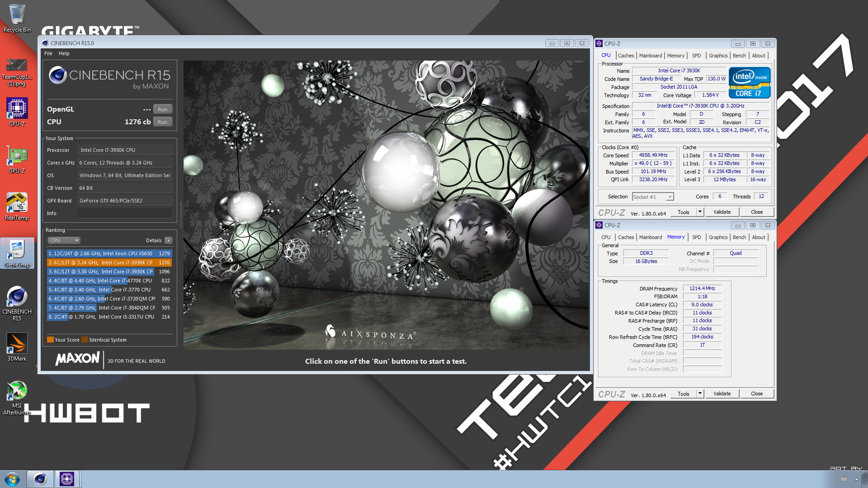Image resolution: width=868 pixels, height=488 pixels.
Task: Open SPD tab in upper CPU-Z window
Action: pyautogui.click(x=697, y=56)
